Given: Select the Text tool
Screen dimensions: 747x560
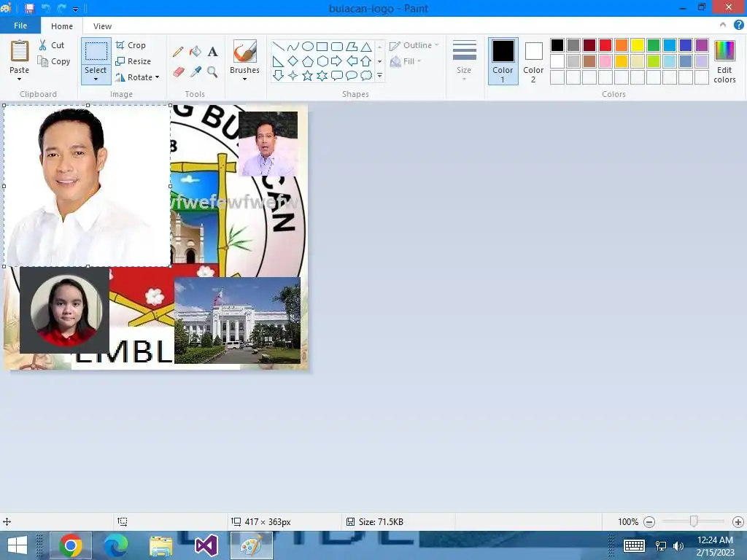Looking at the screenshot, I should click(212, 52).
